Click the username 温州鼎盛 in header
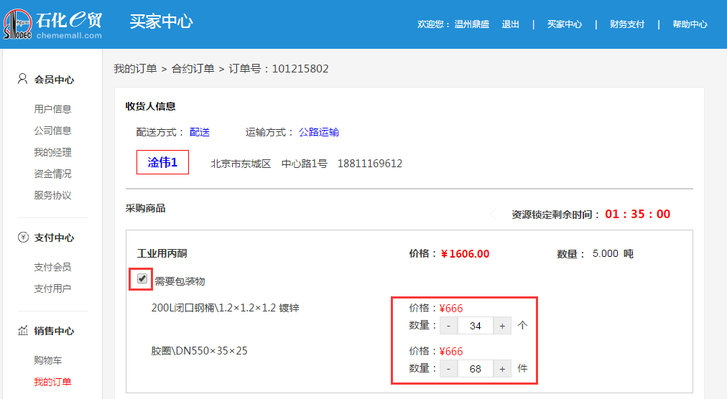Screen dimensions: 727x399 [x=472, y=24]
